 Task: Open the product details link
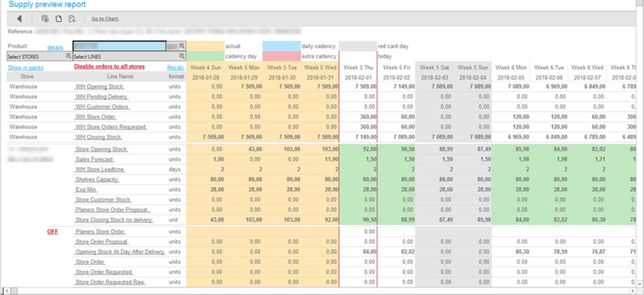coord(55,47)
